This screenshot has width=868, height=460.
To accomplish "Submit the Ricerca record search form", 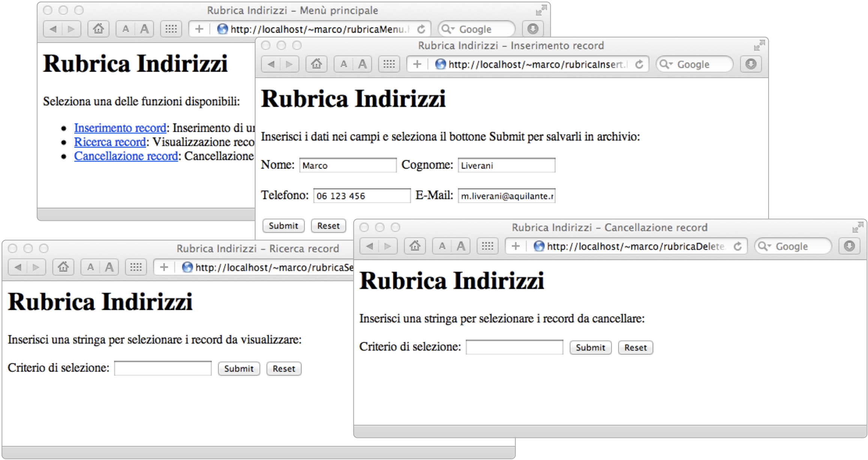I will coord(239,369).
